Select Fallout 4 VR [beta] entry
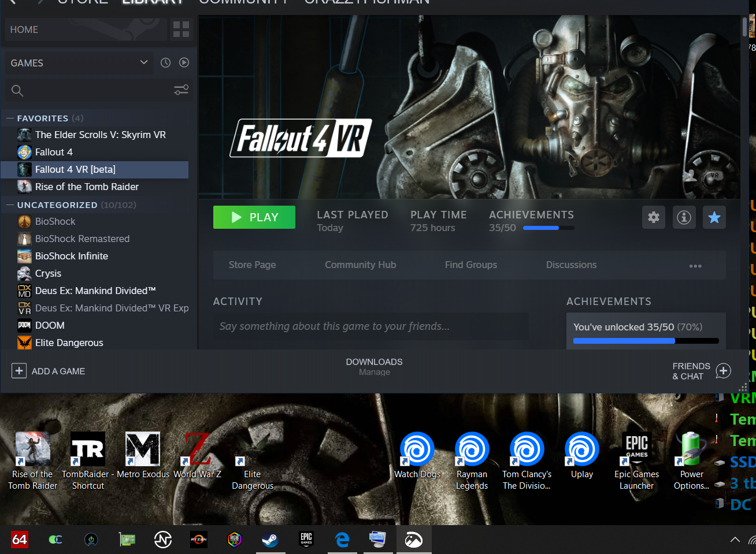The image size is (756, 554). pyautogui.click(x=95, y=169)
